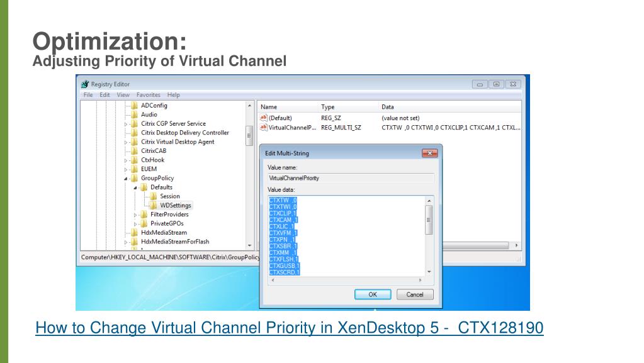Click the (Default) string value icon
644x363 pixels.
pos(264,118)
